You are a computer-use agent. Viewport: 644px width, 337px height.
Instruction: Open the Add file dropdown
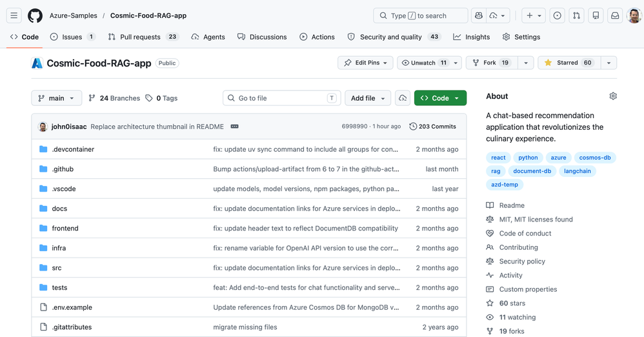click(368, 98)
